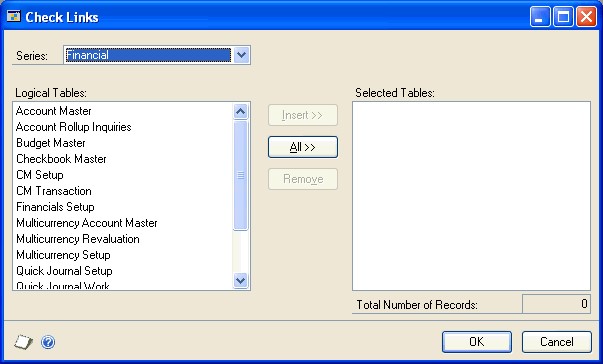This screenshot has height=364, width=603.
Task: Click the Logical Tables scroll up arrow
Action: point(241,112)
